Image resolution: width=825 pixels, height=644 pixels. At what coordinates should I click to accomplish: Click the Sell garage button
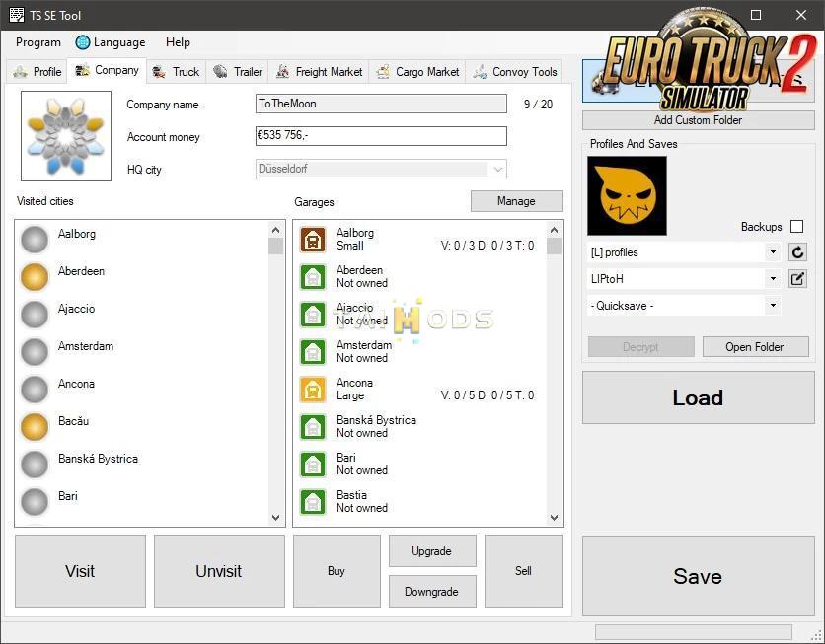523,571
